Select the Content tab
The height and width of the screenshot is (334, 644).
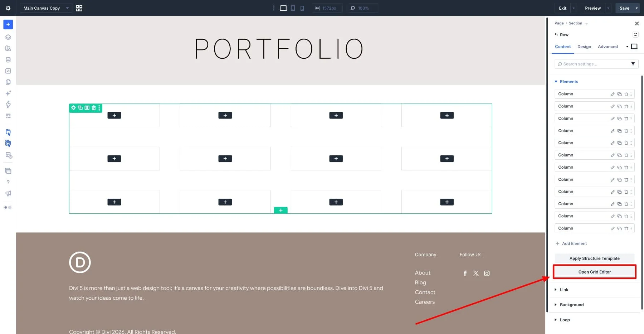coord(563,47)
